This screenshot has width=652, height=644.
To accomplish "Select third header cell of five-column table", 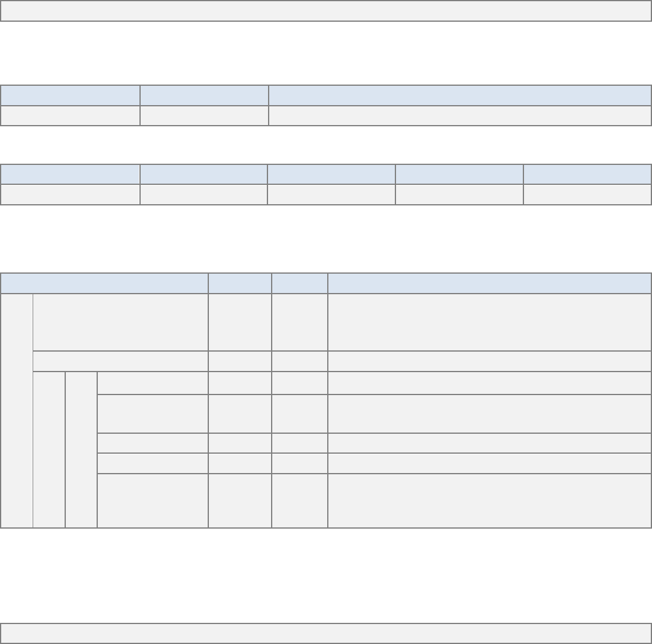I will [331, 174].
